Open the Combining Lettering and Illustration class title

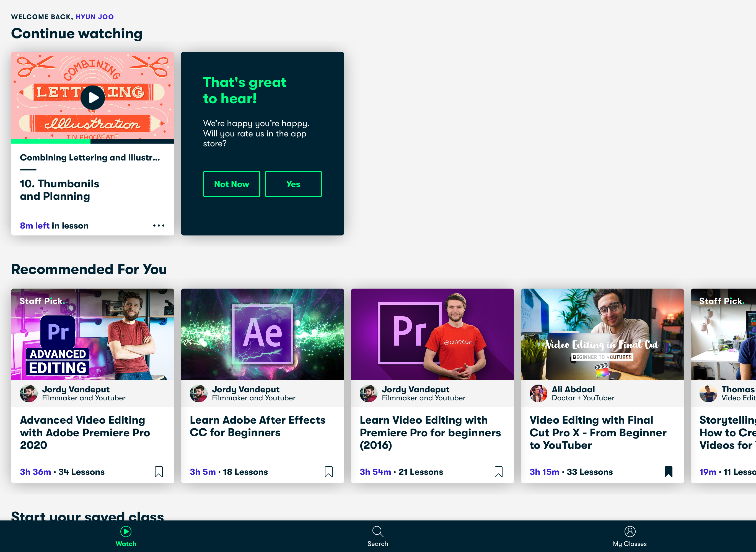pos(90,157)
